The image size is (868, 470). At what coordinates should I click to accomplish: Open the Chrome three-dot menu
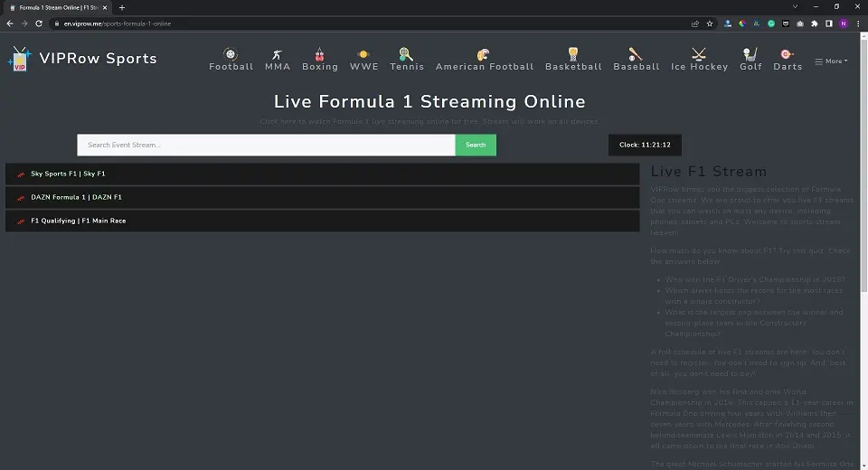point(858,23)
